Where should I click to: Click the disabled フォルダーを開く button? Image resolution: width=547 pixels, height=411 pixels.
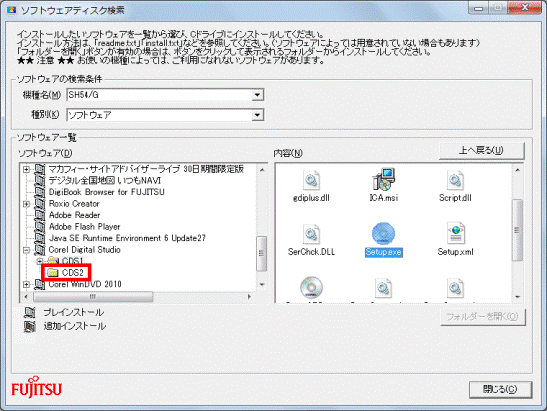[x=483, y=316]
